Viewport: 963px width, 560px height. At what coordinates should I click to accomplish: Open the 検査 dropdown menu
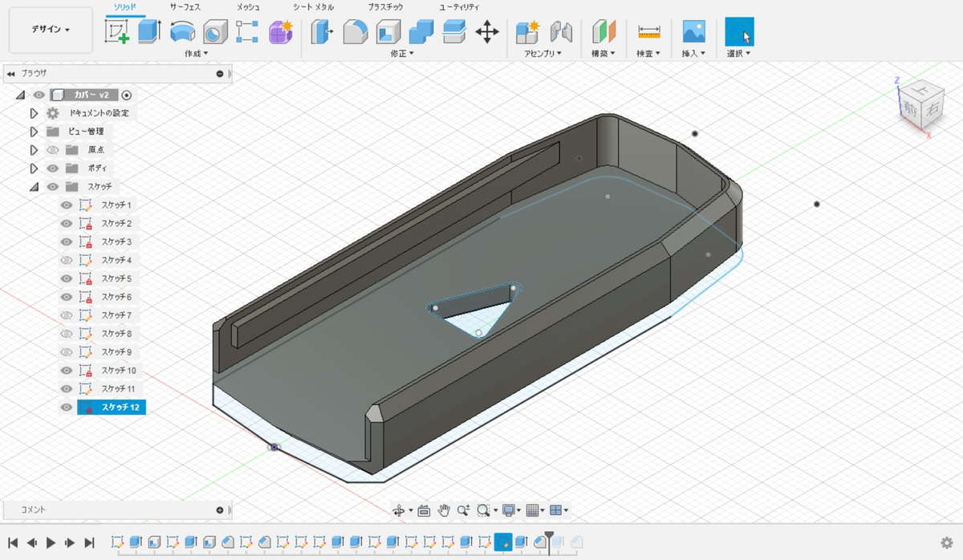point(648,54)
